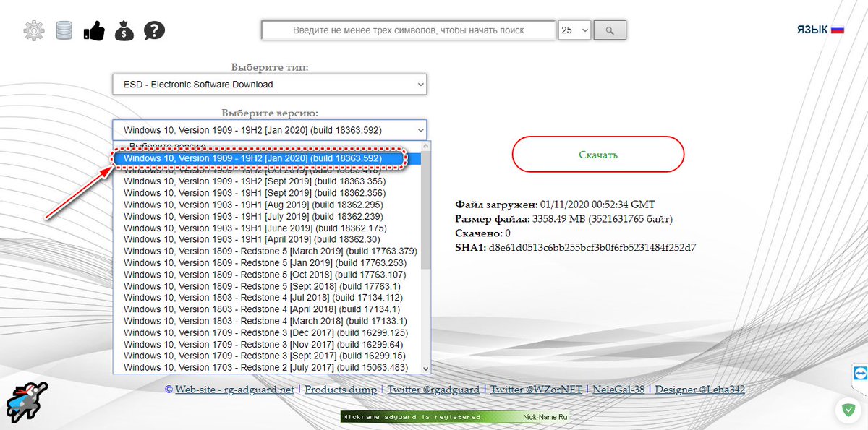Click the magnifier search button

[610, 30]
